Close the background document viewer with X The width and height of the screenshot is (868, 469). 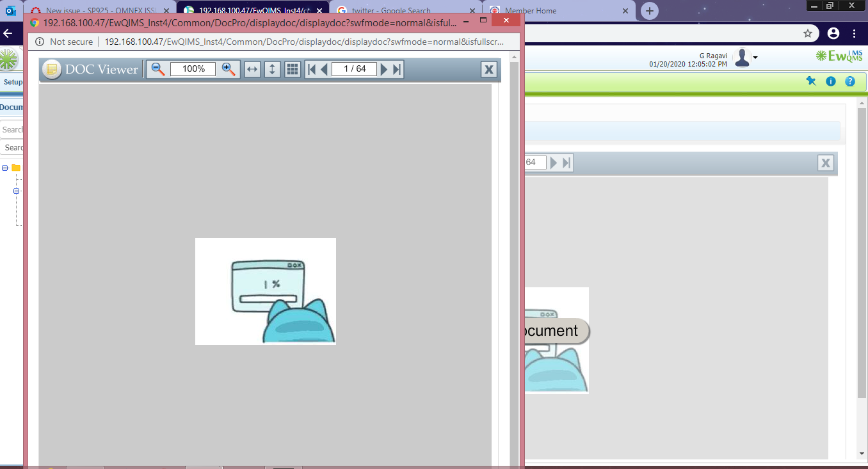click(x=826, y=163)
